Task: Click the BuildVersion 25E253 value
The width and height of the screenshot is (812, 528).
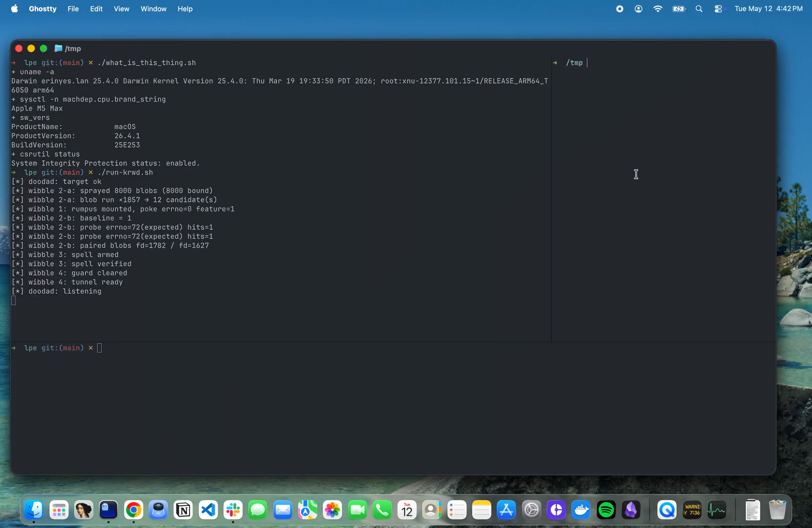Action: coord(127,145)
